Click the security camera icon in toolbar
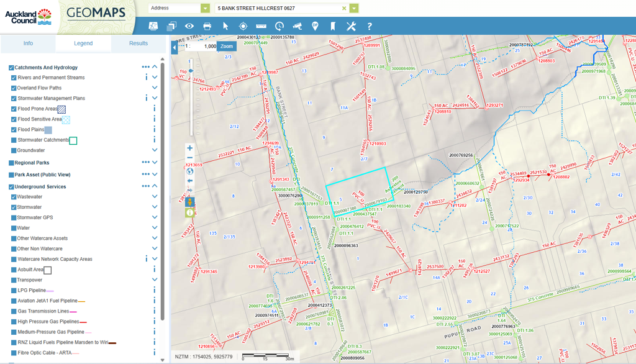 pos(297,26)
